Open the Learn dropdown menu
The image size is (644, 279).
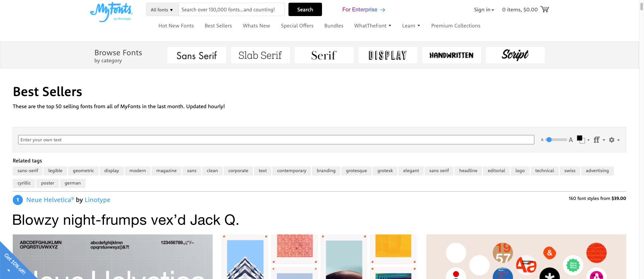tap(411, 26)
